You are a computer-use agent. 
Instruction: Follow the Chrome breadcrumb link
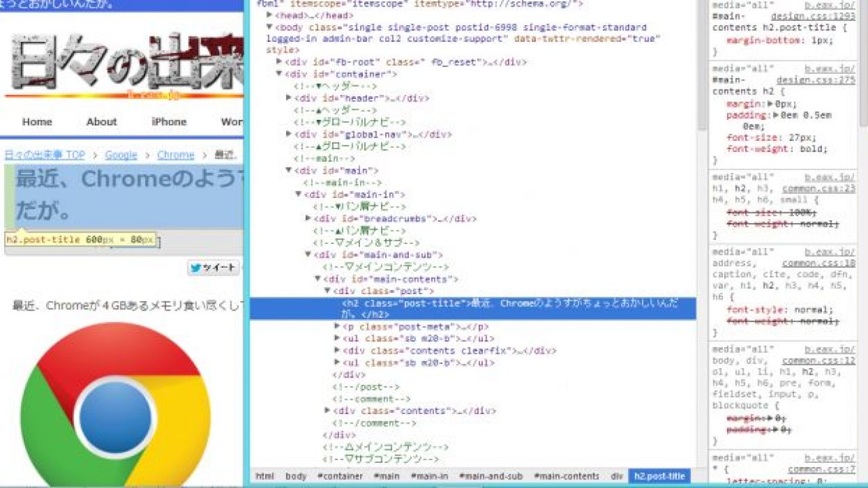click(x=176, y=155)
